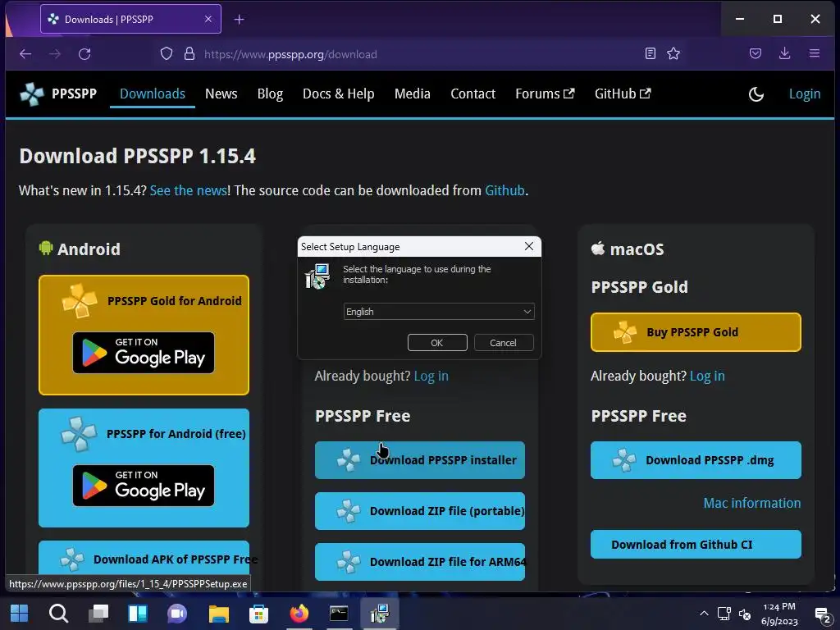840x630 pixels.
Task: Click Log in under macOS Already bought
Action: coord(707,376)
